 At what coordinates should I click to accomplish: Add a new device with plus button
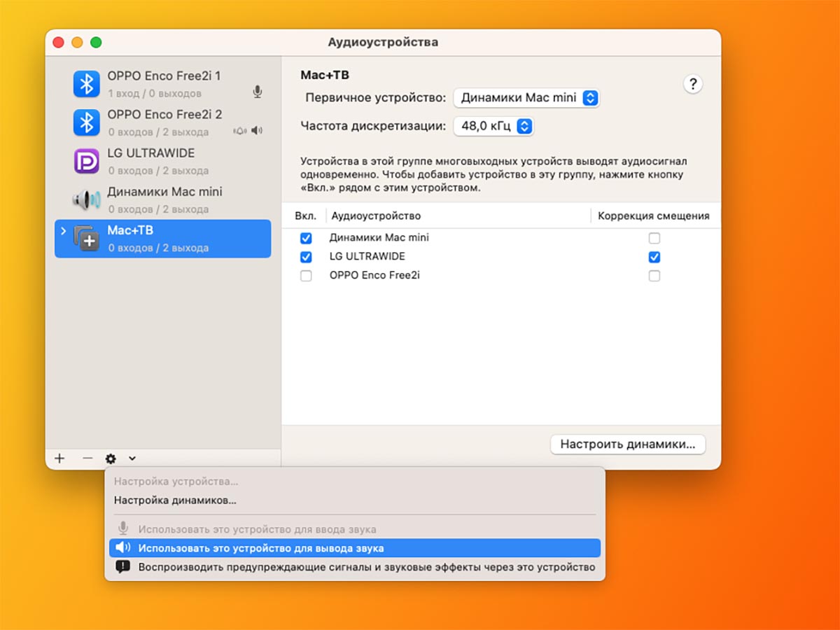click(x=59, y=458)
